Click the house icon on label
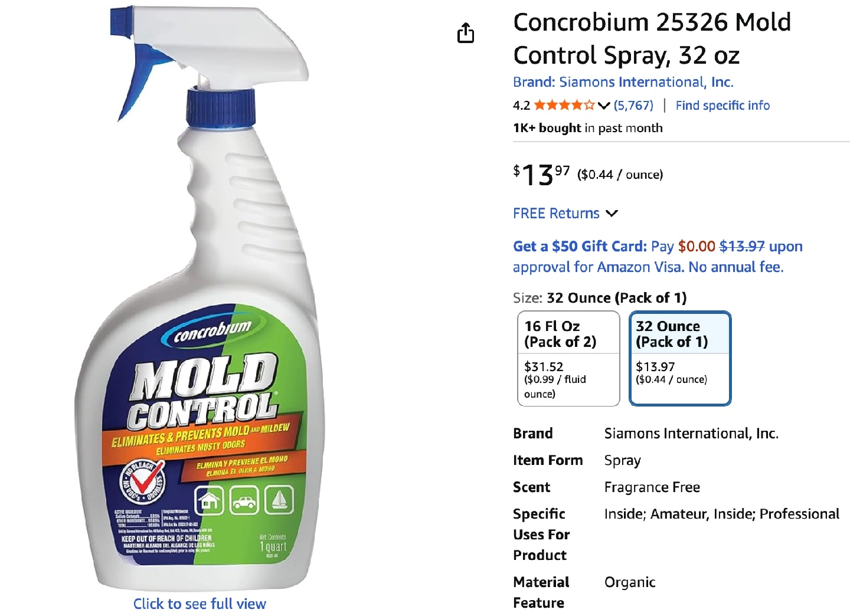The height and width of the screenshot is (616, 850). (x=209, y=501)
